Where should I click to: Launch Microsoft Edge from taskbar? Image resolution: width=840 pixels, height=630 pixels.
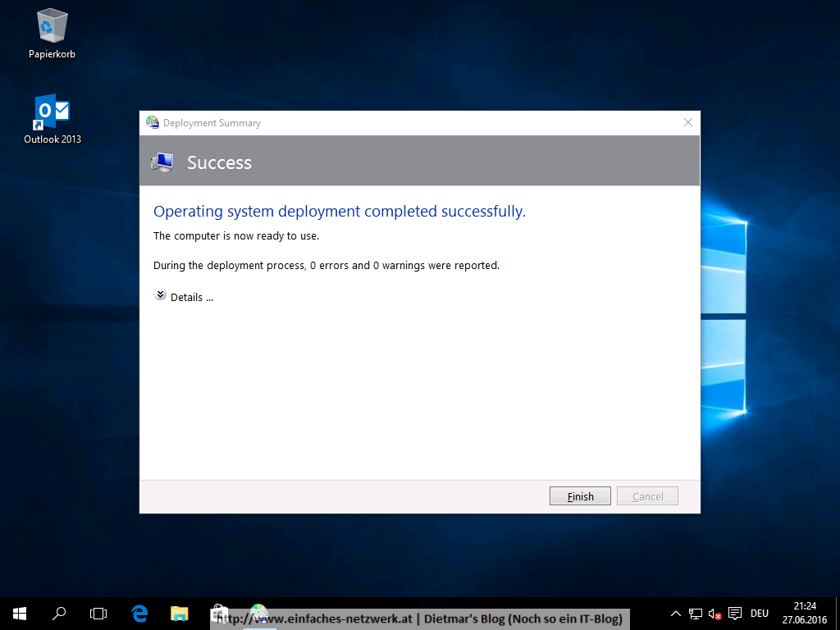pyautogui.click(x=139, y=614)
